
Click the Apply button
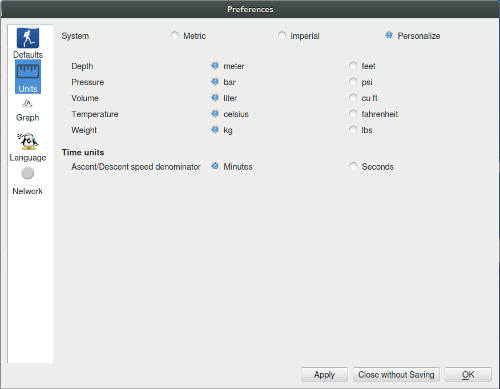pos(324,375)
